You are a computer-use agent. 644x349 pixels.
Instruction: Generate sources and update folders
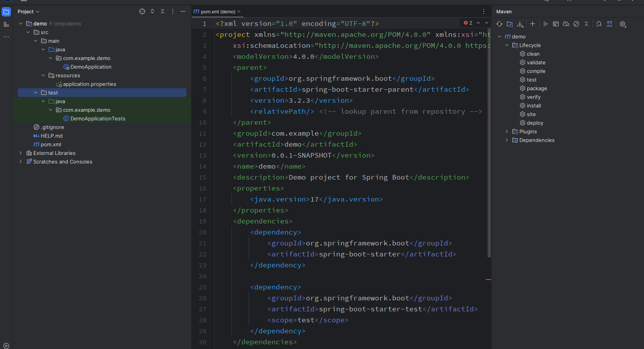510,24
